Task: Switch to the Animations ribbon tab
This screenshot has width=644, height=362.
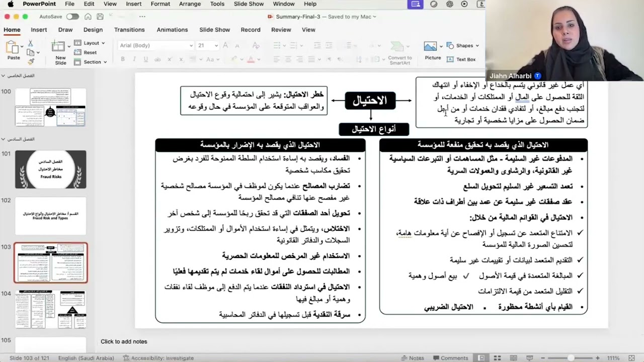Action: pos(172,30)
